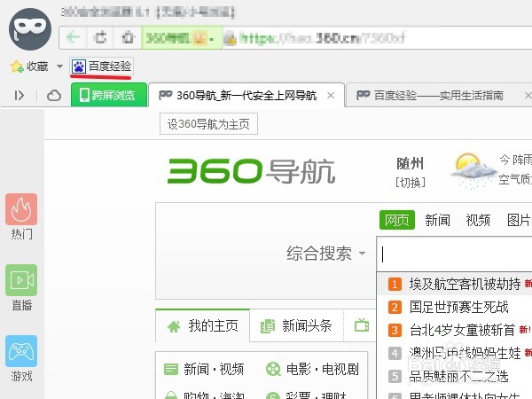This screenshot has width=532, height=399.
Task: Toggle the sidebar panel arrow icon
Action: pos(20,96)
